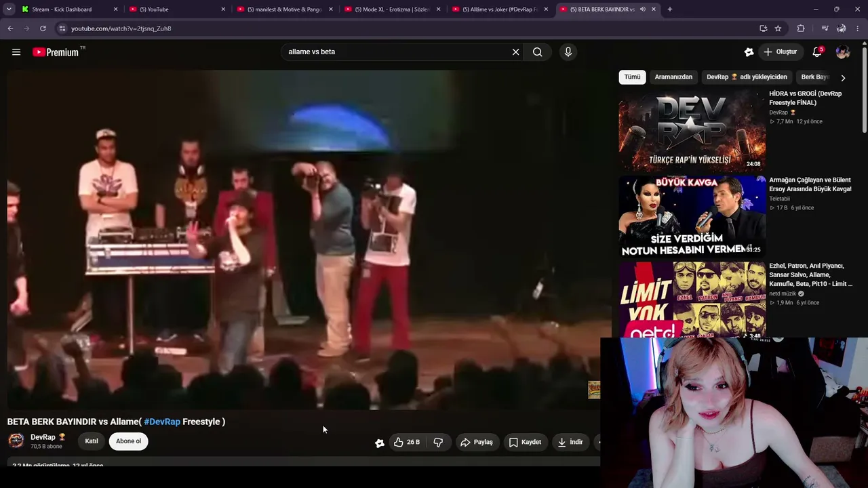Subscribe with the Abone ol button
The image size is (868, 488).
(128, 441)
